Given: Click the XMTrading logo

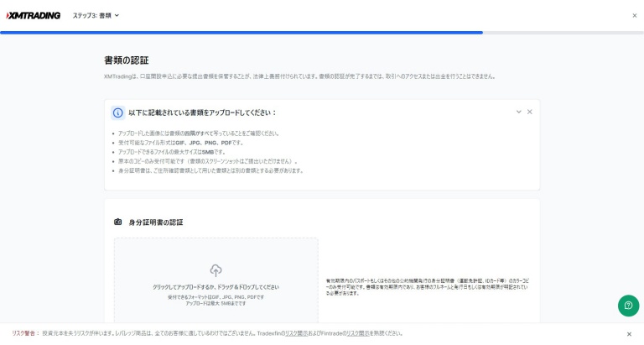Looking at the screenshot, I should click(x=34, y=16).
